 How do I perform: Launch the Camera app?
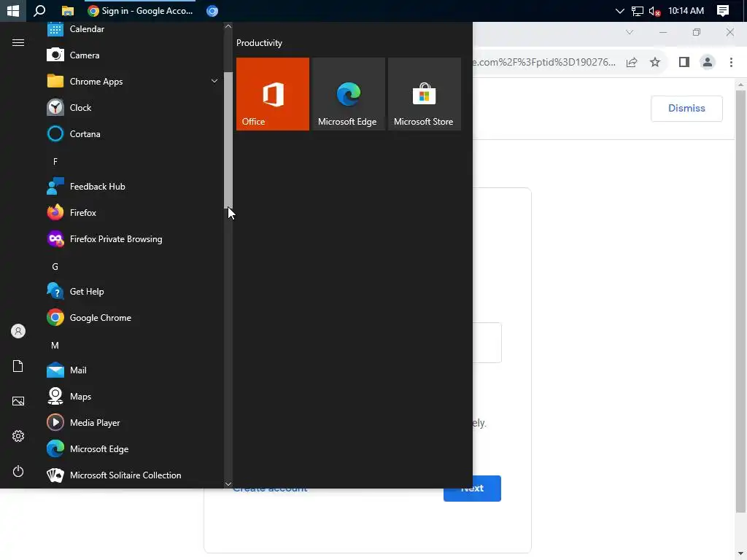pyautogui.click(x=133, y=55)
